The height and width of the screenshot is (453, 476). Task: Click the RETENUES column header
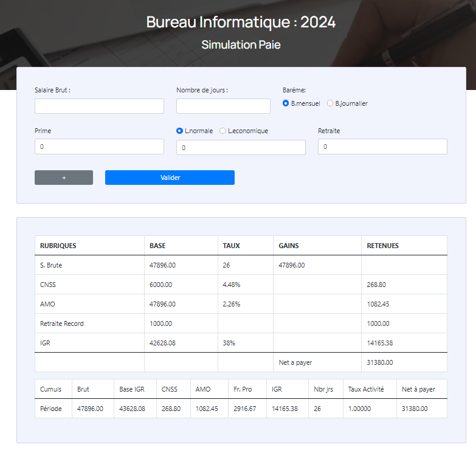382,246
